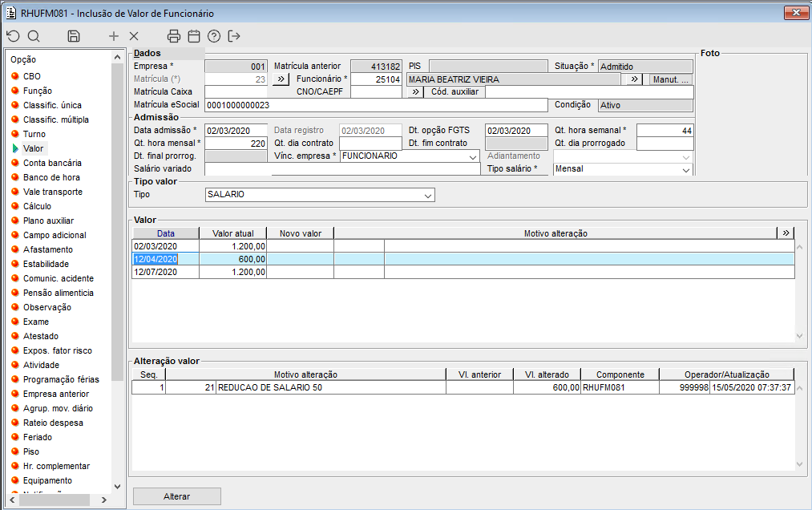Viewport: 812px width, 510px height.
Task: Click the calendar toolbar icon
Action: [194, 36]
